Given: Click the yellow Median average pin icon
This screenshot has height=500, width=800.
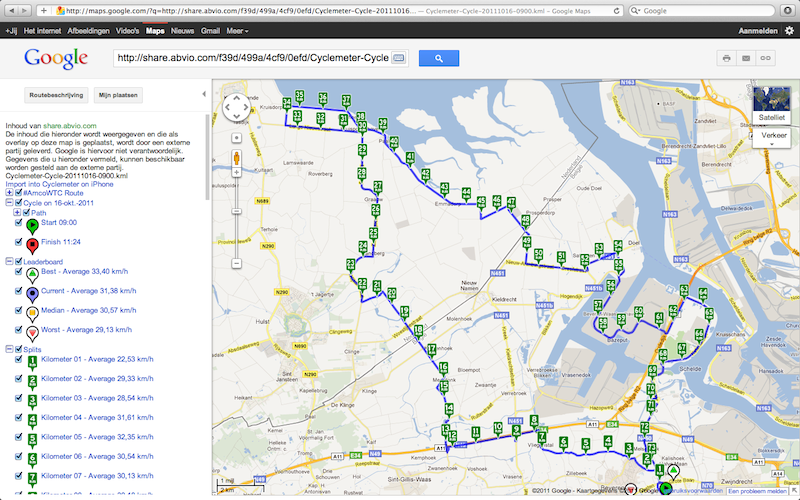Looking at the screenshot, I should 32,314.
